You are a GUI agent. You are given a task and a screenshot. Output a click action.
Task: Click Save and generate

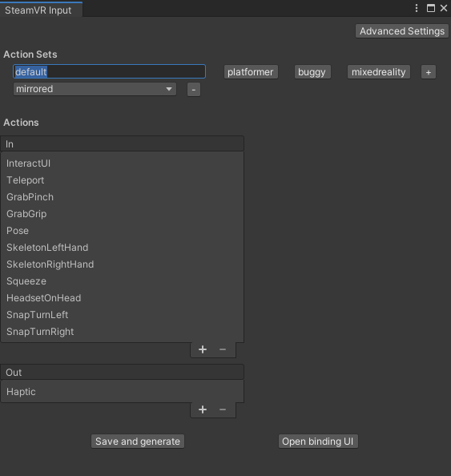tap(138, 441)
